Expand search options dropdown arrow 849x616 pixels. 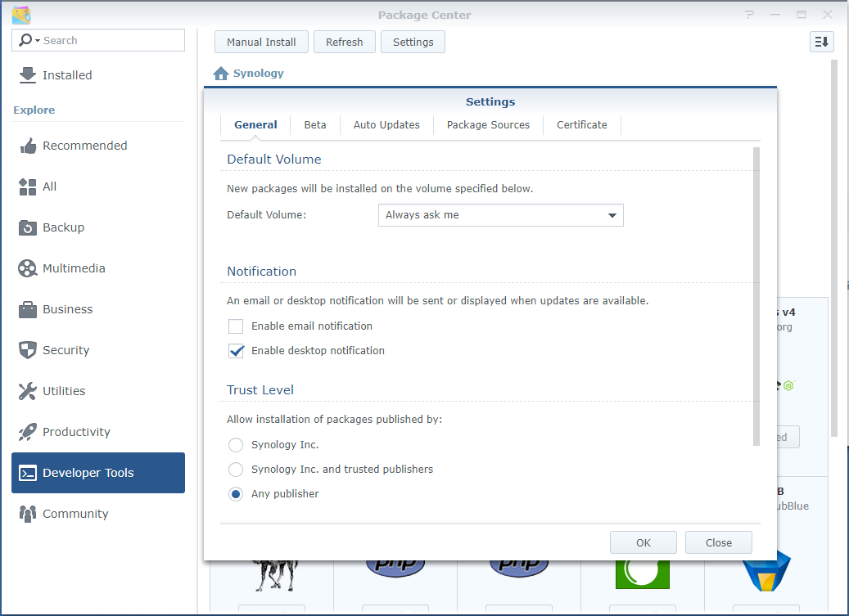(x=38, y=41)
